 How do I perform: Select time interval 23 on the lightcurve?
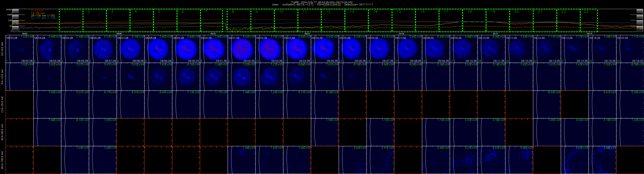pyautogui.click(x=589, y=21)
